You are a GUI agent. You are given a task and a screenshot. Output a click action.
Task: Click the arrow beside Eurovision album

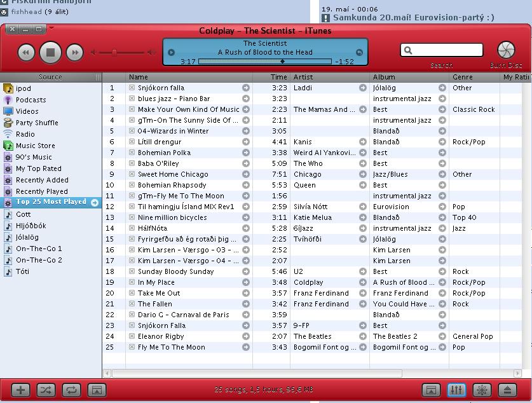click(x=442, y=207)
